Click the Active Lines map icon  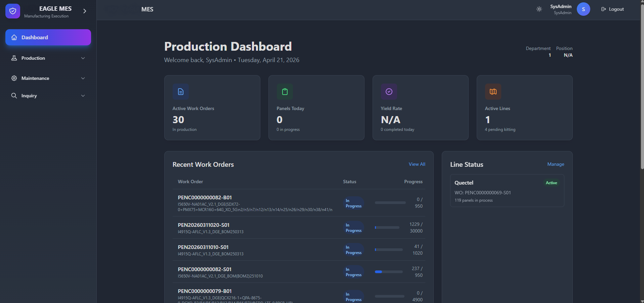coord(493,92)
